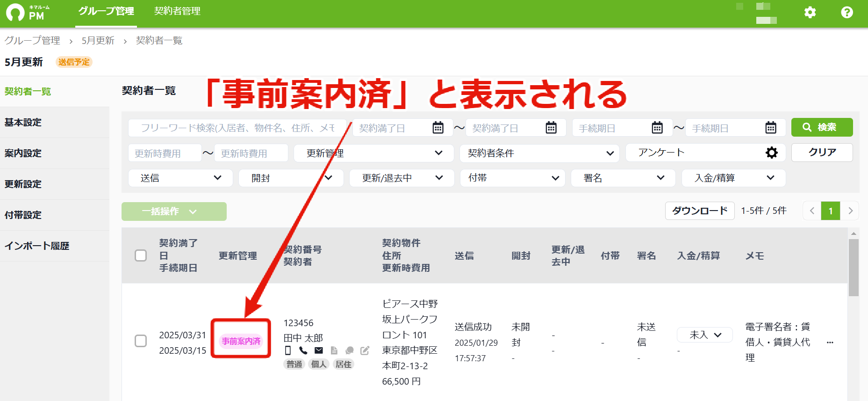Focus the second 更新時費用 input field

(x=251, y=153)
